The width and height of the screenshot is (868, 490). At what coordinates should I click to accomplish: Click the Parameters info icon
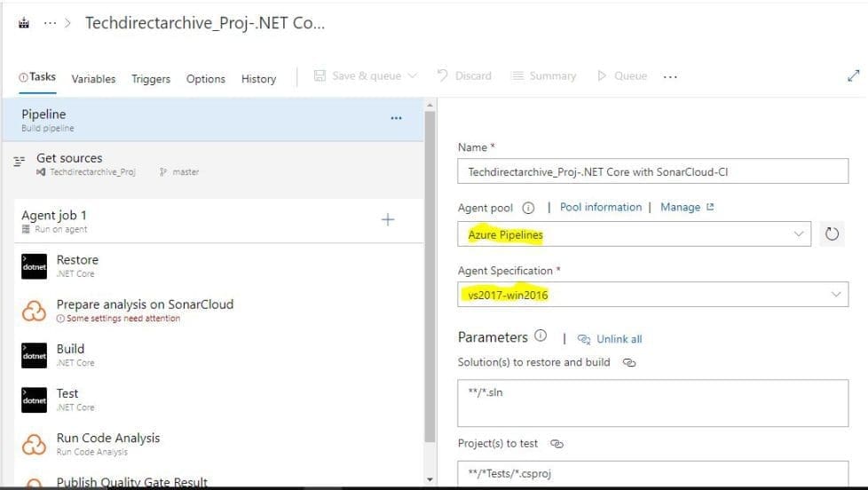(541, 337)
